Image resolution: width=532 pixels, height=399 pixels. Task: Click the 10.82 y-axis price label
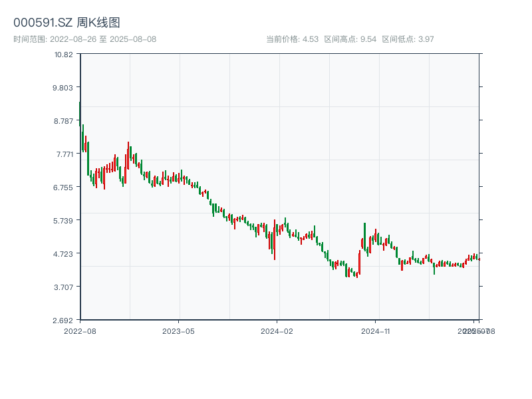click(x=64, y=54)
